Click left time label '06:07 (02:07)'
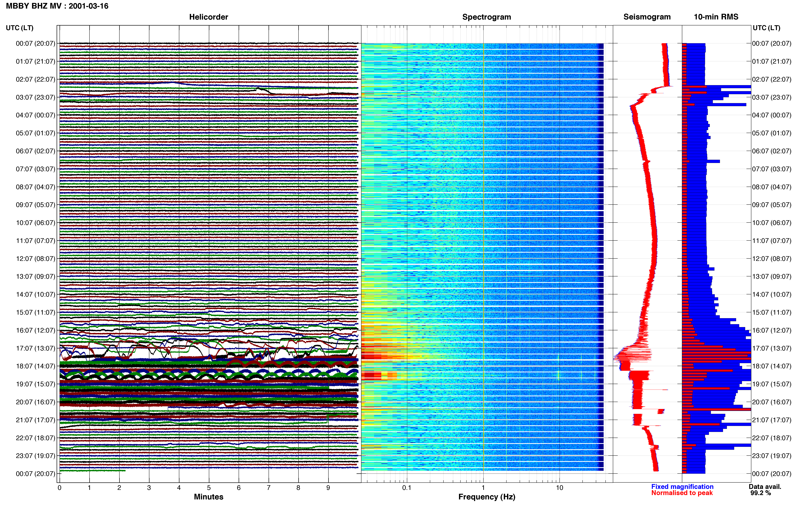The image size is (812, 508). pyautogui.click(x=36, y=151)
